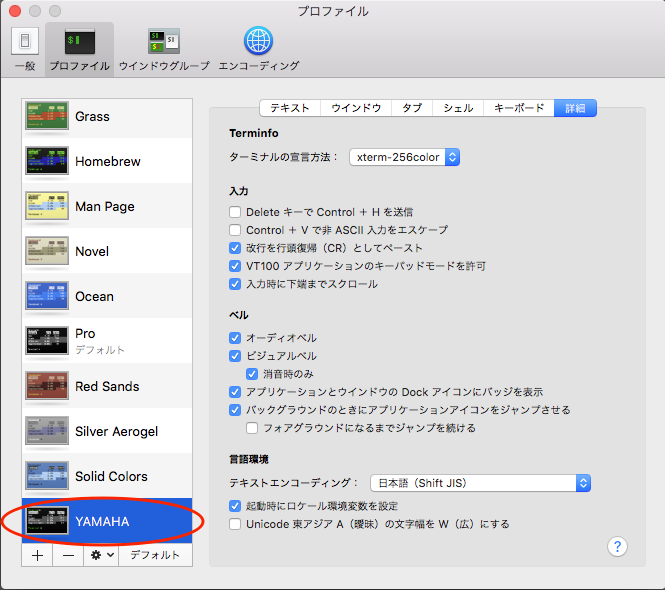The width and height of the screenshot is (665, 590).
Task: Open the 一般 (General) preferences pane
Action: pos(25,49)
